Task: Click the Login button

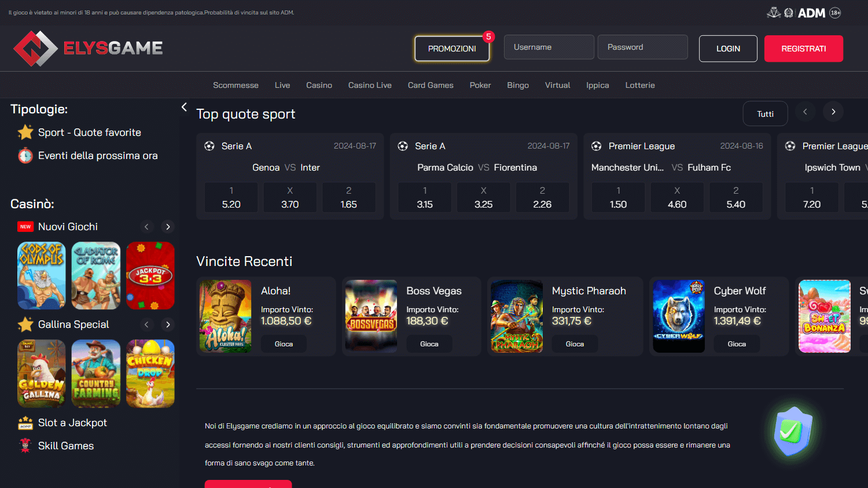Action: (x=728, y=49)
